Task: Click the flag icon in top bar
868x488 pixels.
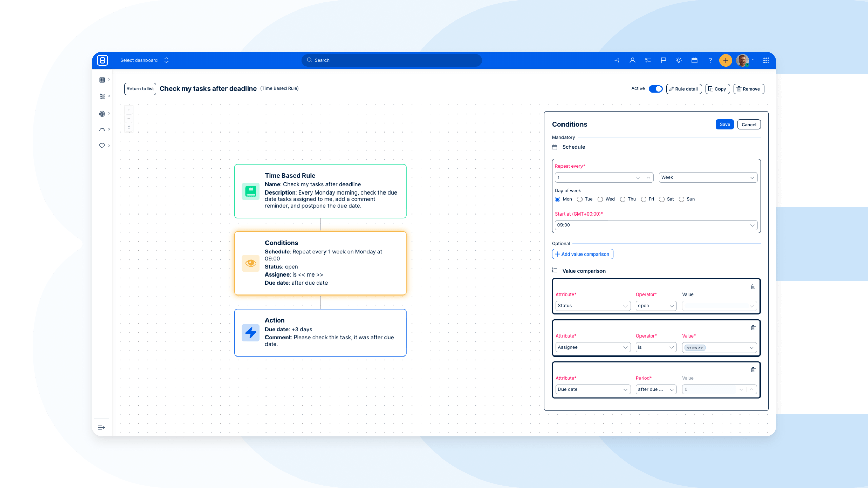Action: [663, 60]
